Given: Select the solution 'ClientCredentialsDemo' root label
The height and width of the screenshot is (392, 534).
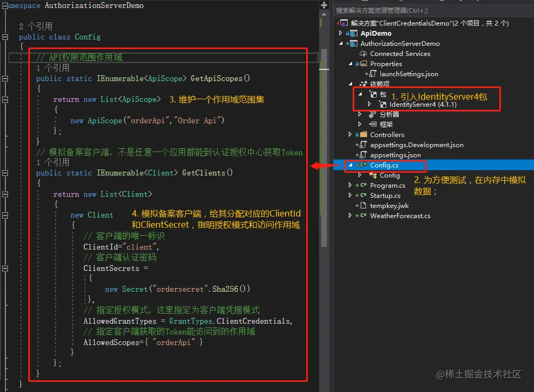Looking at the screenshot, I should click(x=429, y=23).
